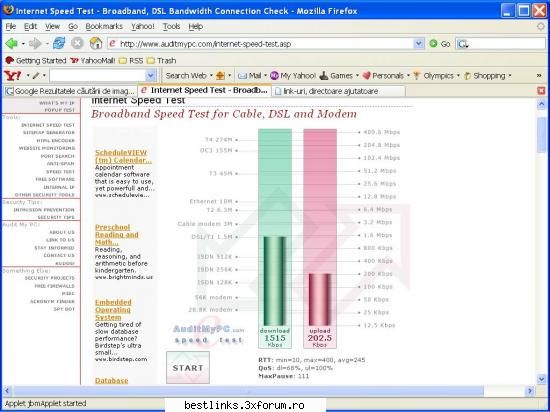Click the green Back arrow icon
The image size is (550, 412).
pyautogui.click(x=11, y=44)
